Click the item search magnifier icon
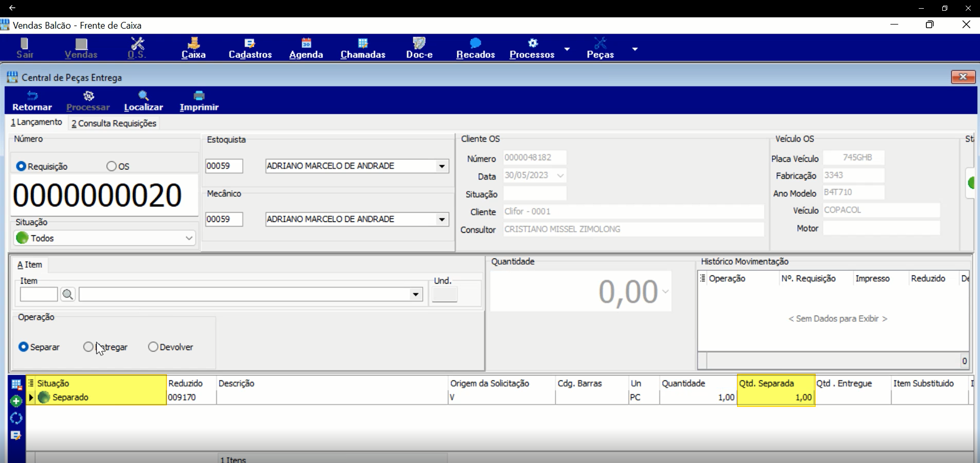Screen dimensions: 980x463 [x=67, y=294]
